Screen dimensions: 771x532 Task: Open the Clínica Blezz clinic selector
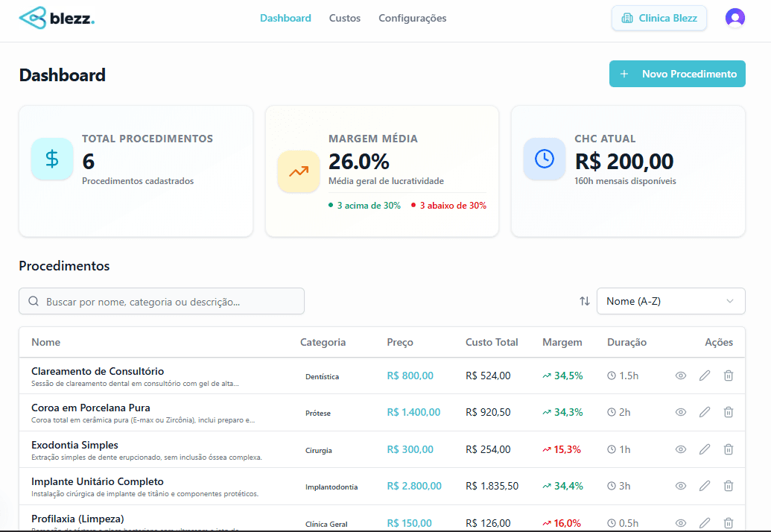(x=659, y=18)
